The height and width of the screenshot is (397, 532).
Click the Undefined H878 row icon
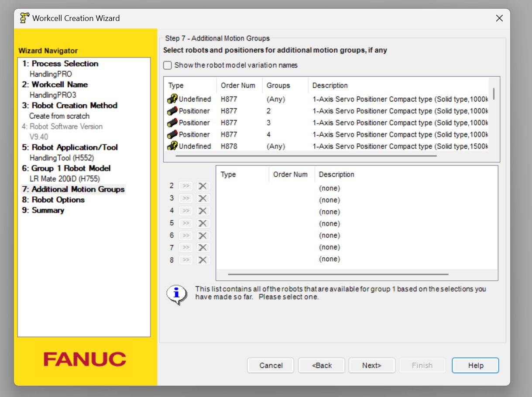coord(172,146)
